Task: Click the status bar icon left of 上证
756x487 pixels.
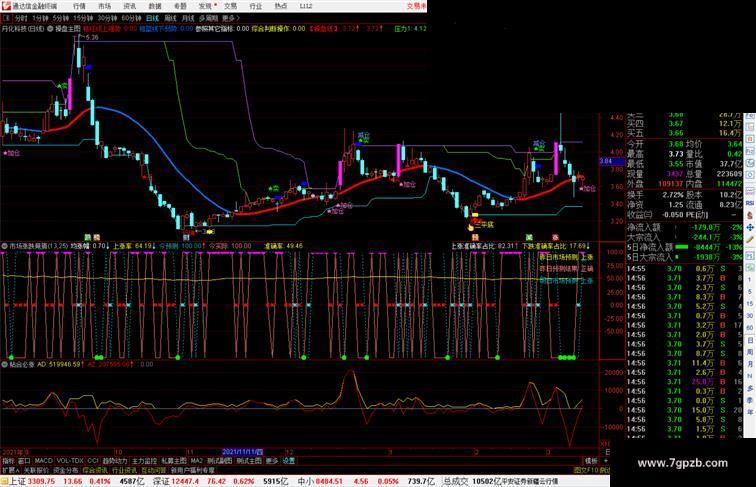Action: click(x=4, y=481)
